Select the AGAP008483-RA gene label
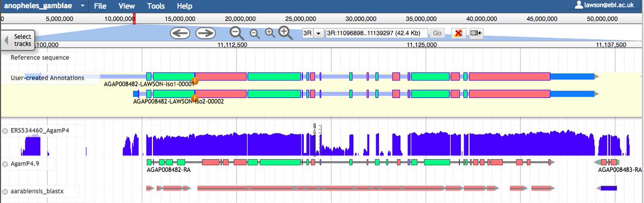Viewport: 644px width, 203px height. coord(620,170)
